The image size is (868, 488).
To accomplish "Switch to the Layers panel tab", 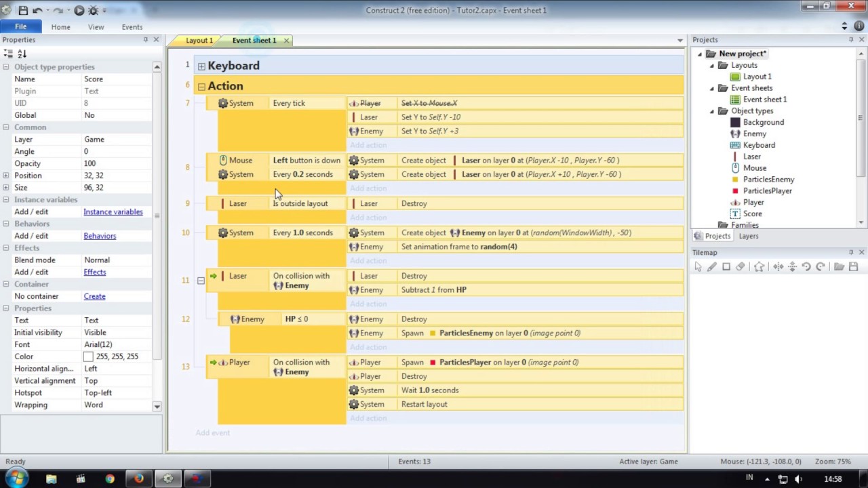I will (x=749, y=236).
